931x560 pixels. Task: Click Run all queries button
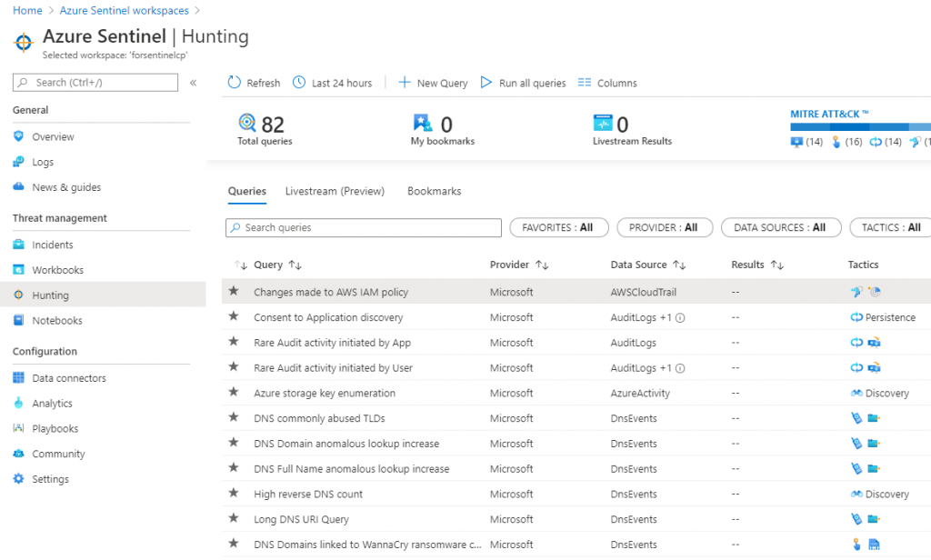(x=523, y=83)
